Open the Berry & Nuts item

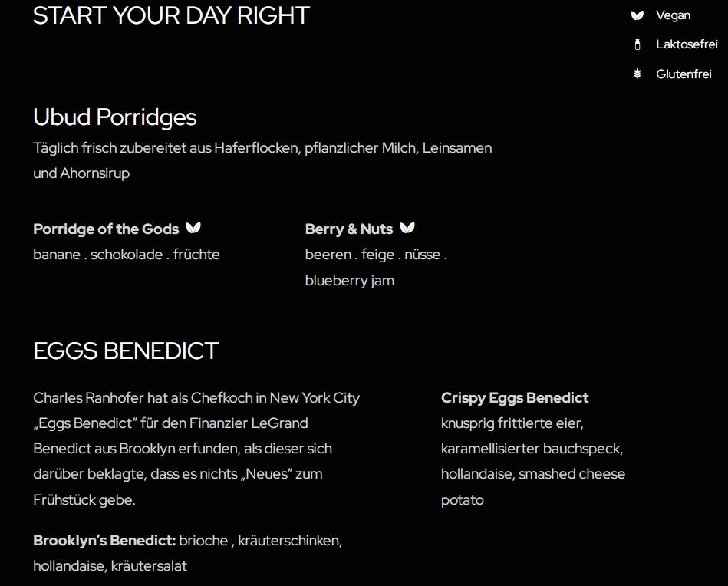coord(349,229)
